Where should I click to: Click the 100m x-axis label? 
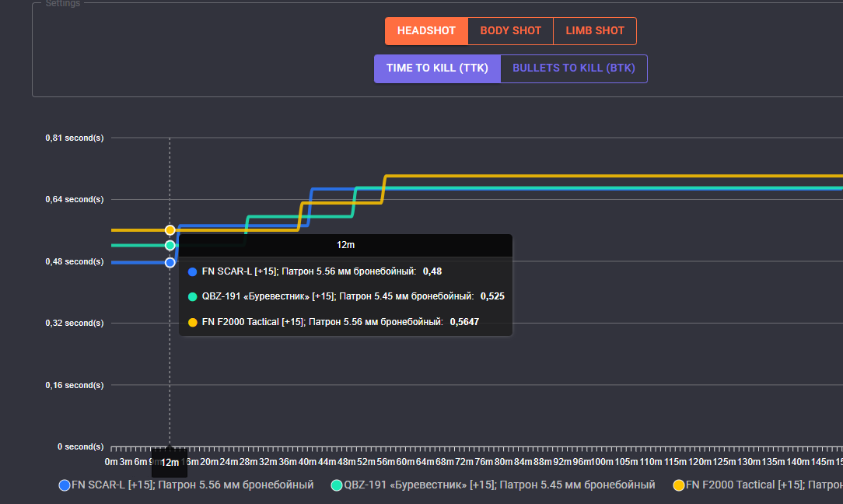click(602, 461)
